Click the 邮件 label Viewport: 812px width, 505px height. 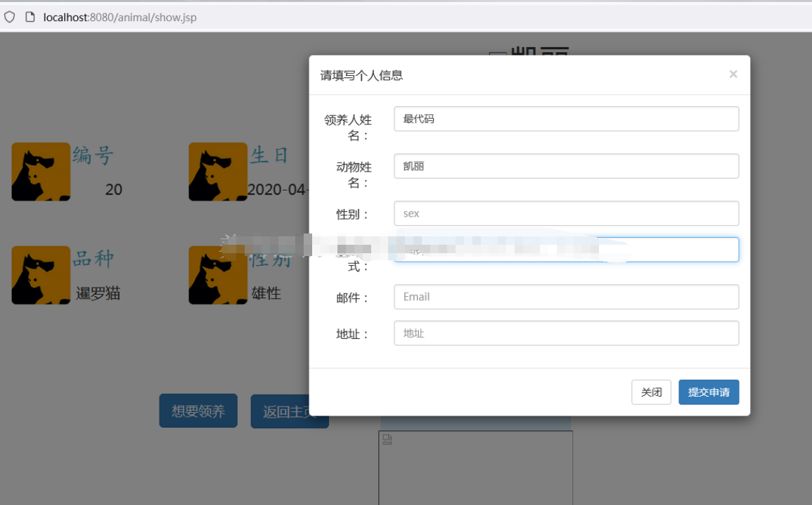click(x=352, y=298)
